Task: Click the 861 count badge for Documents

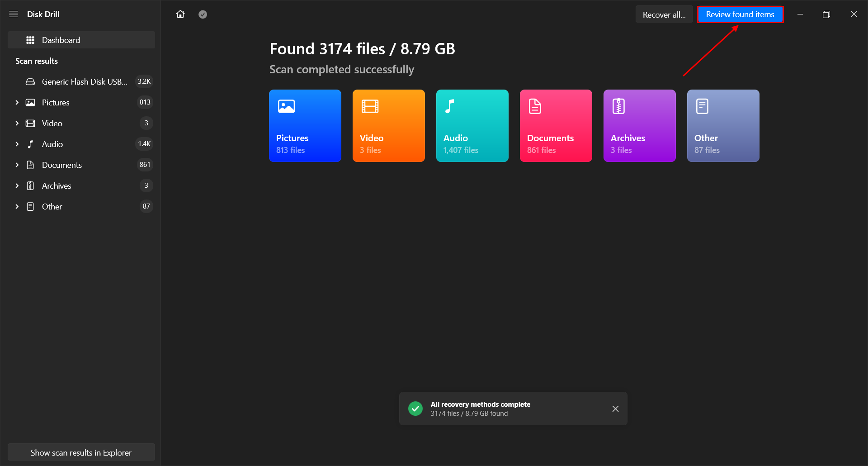Action: 145,165
